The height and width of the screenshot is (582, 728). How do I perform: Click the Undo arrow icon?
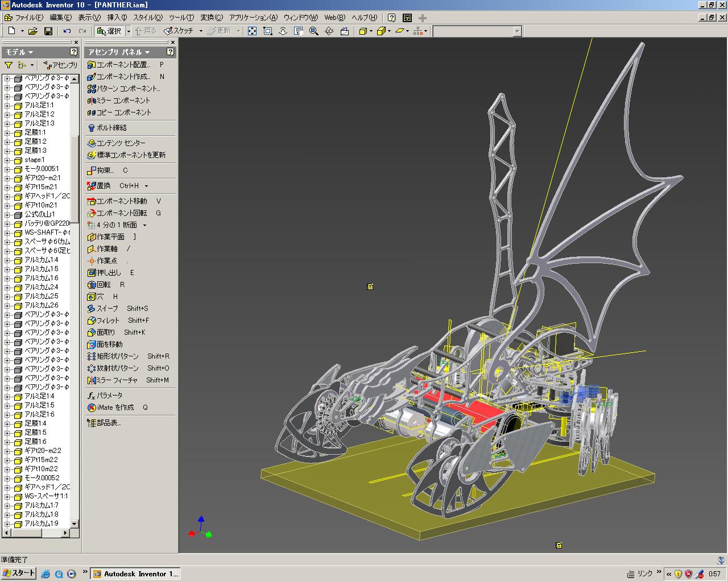[x=67, y=31]
